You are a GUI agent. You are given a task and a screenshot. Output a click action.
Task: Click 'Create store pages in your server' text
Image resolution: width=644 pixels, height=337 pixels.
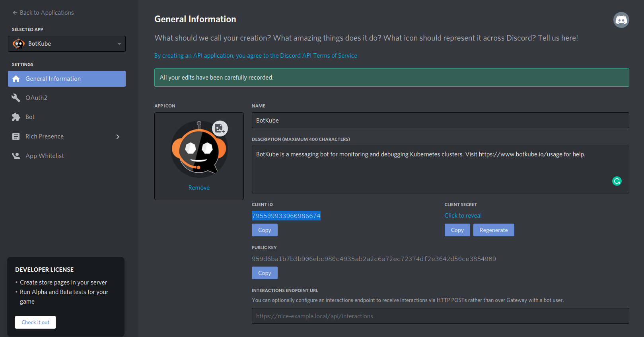pyautogui.click(x=64, y=282)
